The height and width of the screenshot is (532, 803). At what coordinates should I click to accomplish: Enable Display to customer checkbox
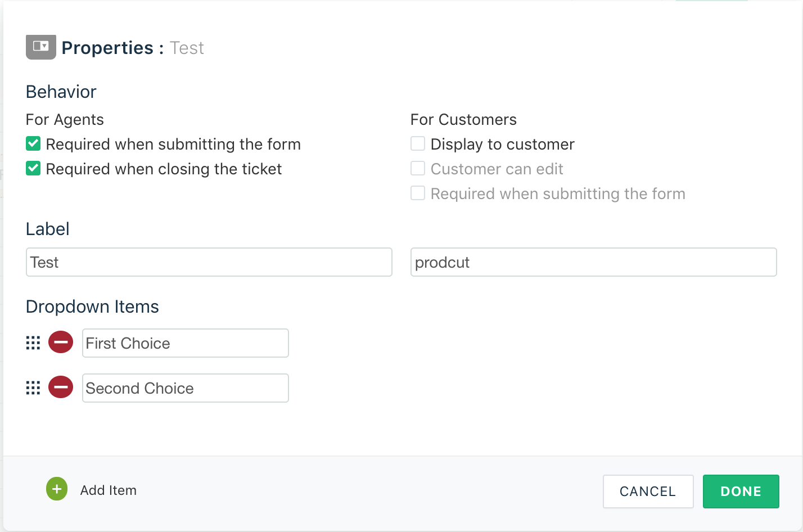pyautogui.click(x=418, y=144)
